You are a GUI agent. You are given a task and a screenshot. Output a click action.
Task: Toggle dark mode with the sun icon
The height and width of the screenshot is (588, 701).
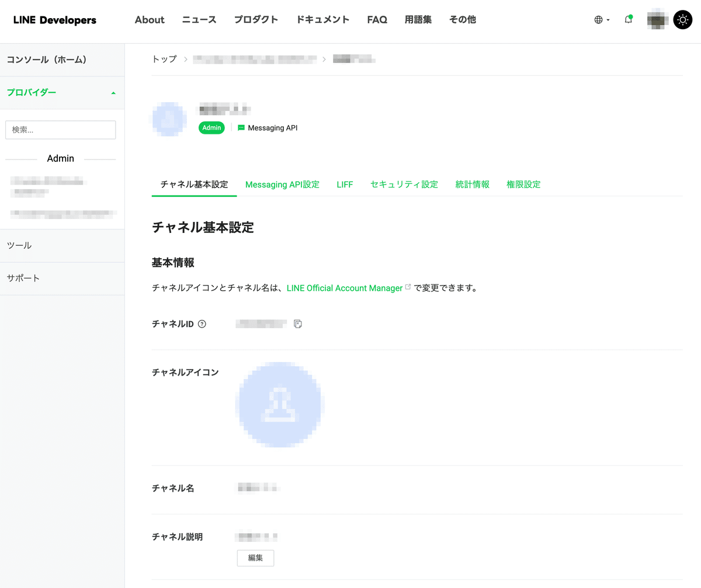pyautogui.click(x=682, y=19)
